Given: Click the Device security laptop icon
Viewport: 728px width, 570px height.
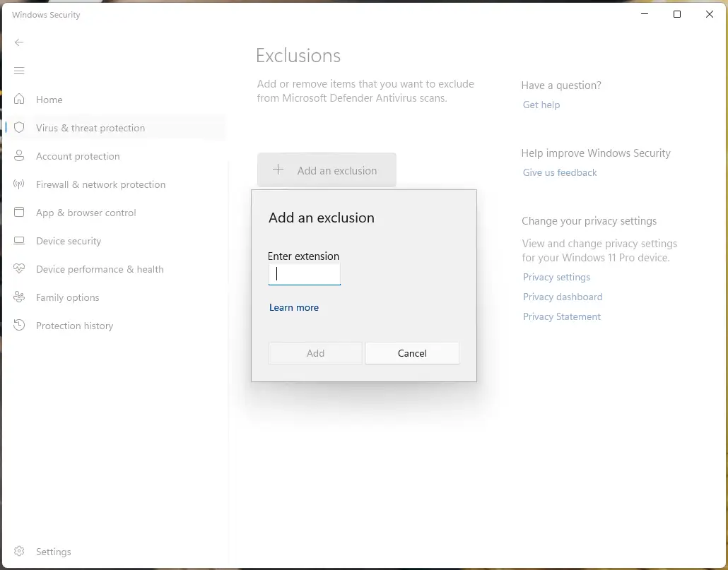Looking at the screenshot, I should 19,241.
